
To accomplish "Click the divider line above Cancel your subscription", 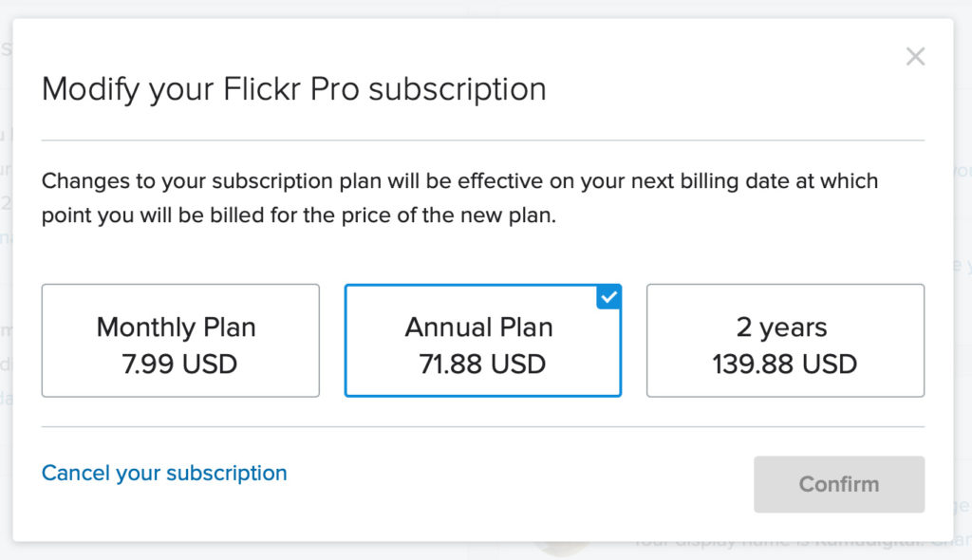I will click(482, 427).
